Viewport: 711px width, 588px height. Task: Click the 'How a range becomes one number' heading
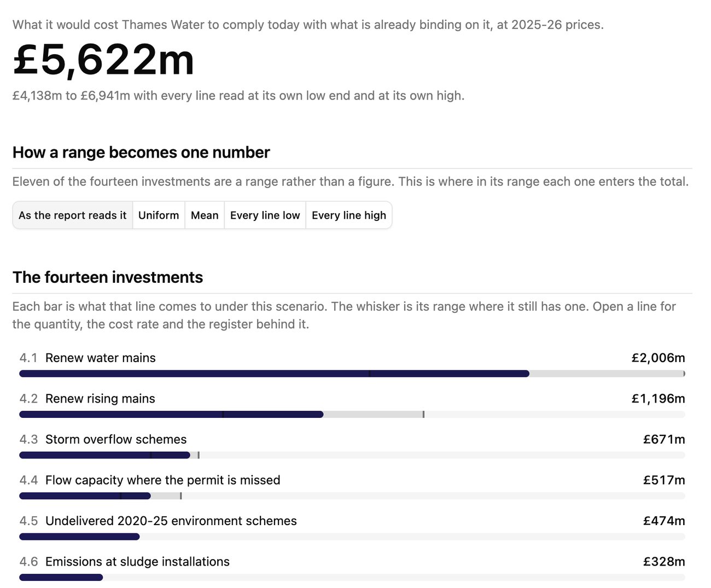[141, 152]
